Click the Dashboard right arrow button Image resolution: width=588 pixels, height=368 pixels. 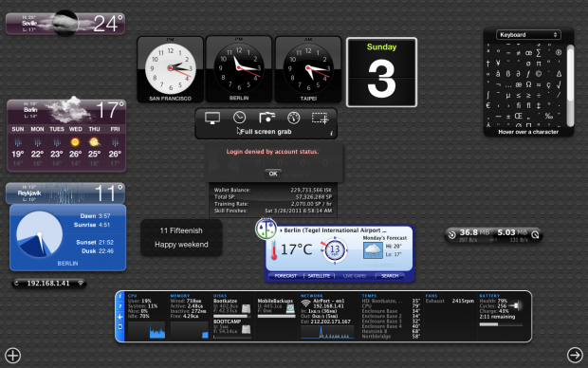pos(575,355)
